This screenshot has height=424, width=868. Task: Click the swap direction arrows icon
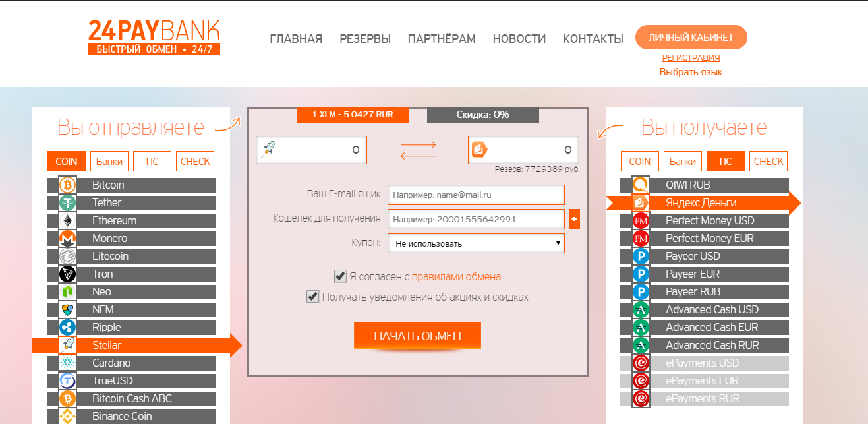418,150
